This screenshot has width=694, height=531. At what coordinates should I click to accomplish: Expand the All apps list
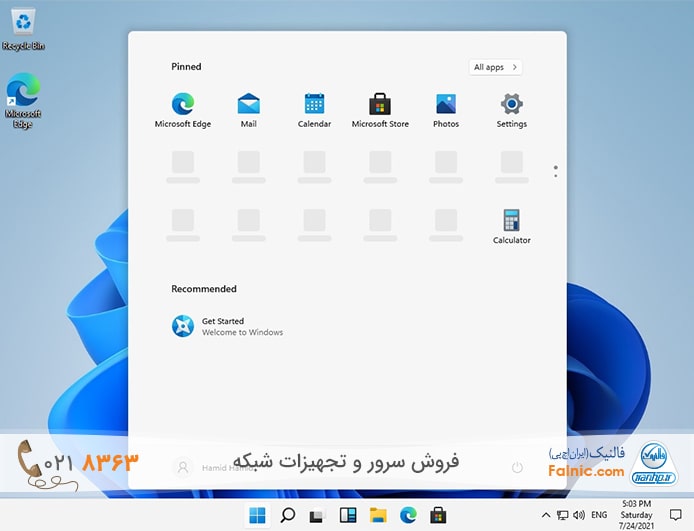(x=495, y=67)
